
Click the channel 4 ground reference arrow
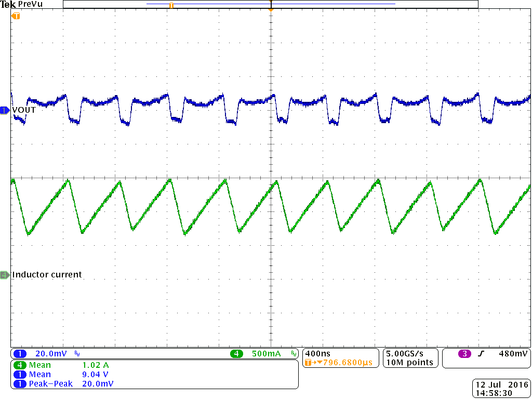(x=4, y=274)
